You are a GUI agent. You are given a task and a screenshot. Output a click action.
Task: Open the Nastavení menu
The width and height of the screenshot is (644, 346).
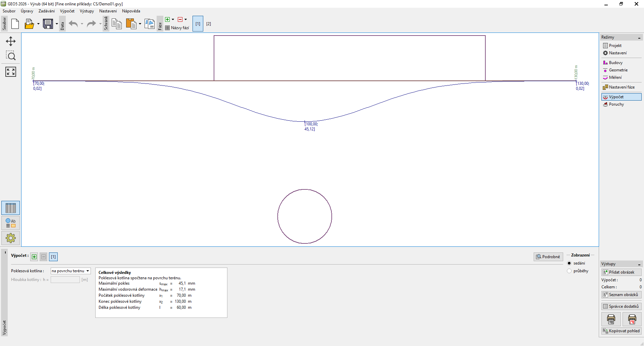108,11
